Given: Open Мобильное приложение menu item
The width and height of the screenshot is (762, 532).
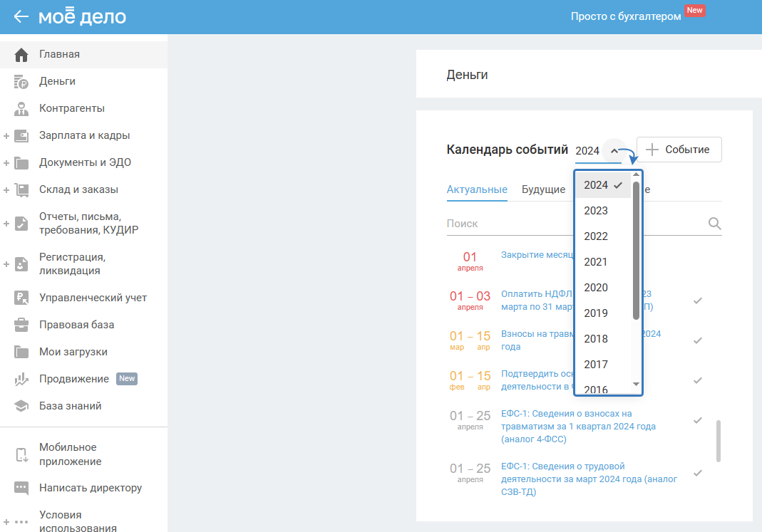Looking at the screenshot, I should click(x=83, y=454).
